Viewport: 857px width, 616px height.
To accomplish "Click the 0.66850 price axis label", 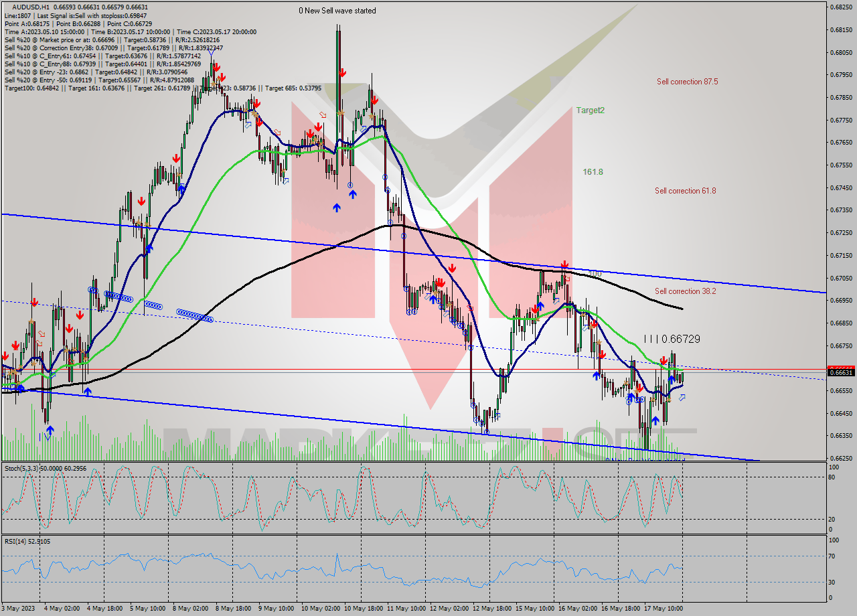I will [x=842, y=323].
